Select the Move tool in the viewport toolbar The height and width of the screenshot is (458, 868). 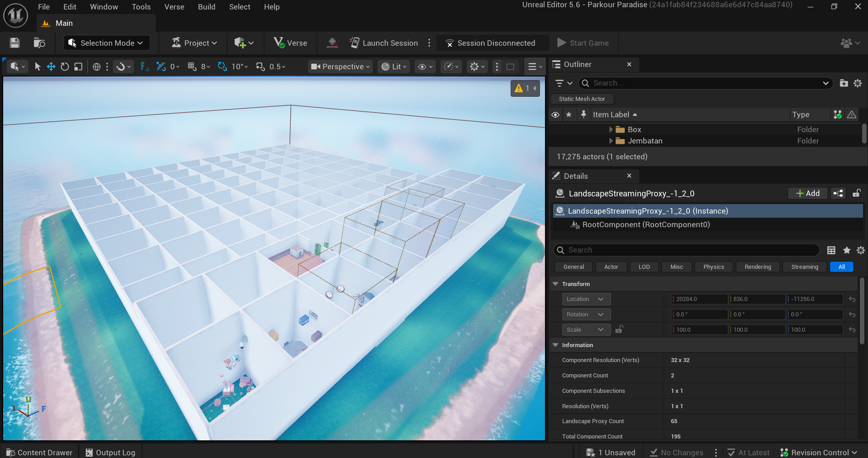click(x=51, y=67)
